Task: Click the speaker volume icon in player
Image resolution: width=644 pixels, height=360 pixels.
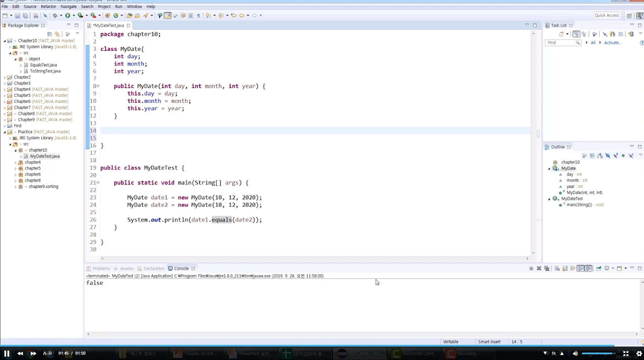Action: point(575,353)
